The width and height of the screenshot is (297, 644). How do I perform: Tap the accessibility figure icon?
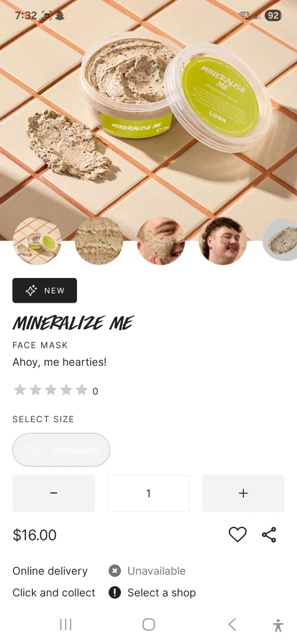[x=278, y=625]
